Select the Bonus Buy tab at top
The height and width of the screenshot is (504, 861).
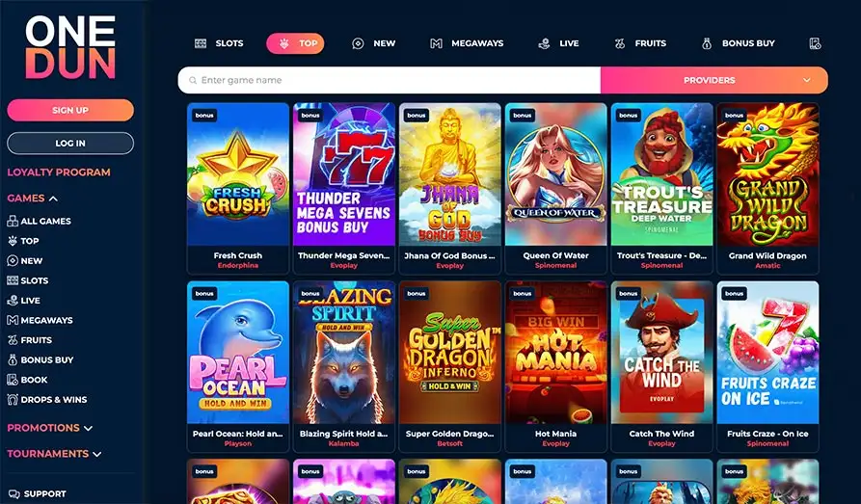739,43
